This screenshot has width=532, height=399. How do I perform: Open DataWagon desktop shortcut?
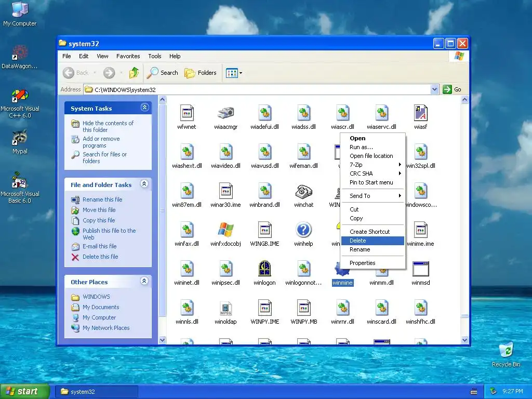20,57
